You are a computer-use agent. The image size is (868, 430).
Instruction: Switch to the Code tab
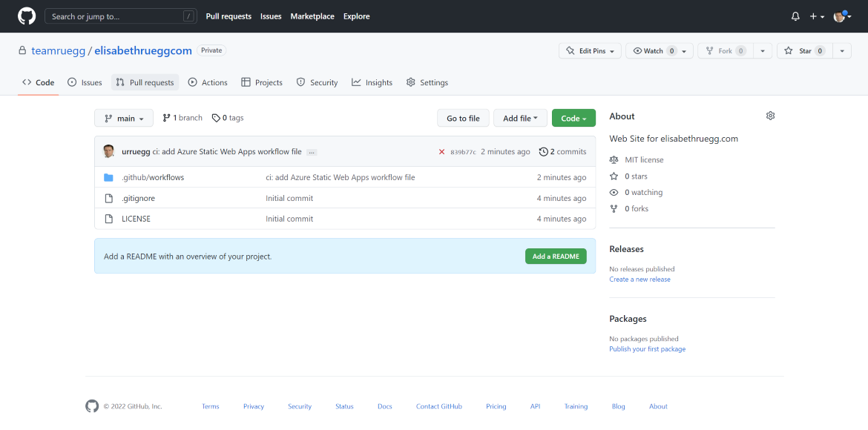coord(38,82)
